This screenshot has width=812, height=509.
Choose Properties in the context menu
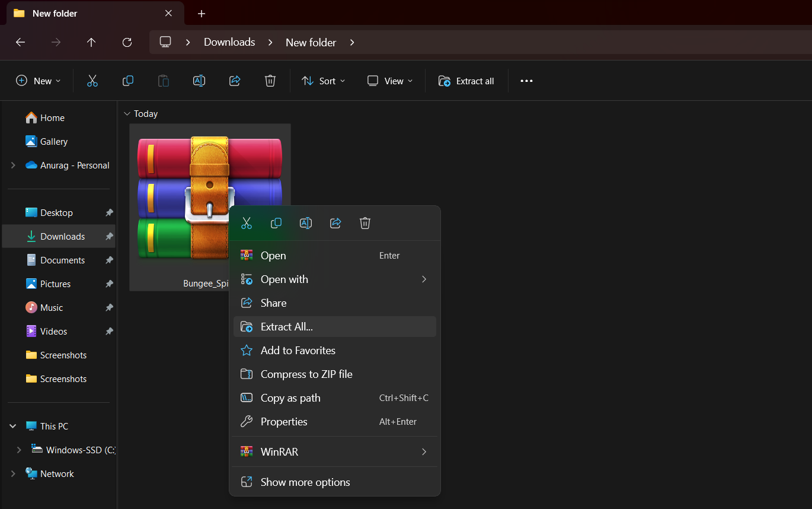coord(284,422)
